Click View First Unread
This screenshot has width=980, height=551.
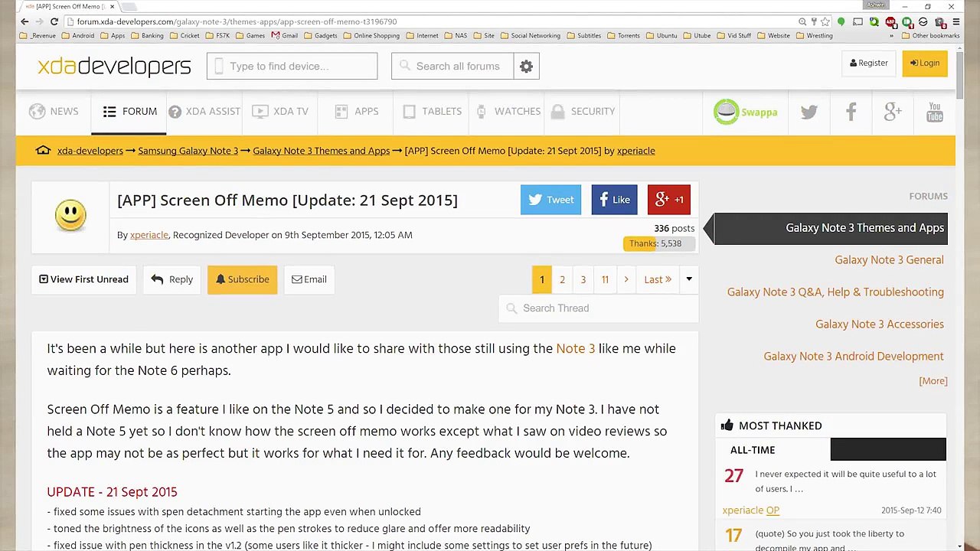coord(83,279)
